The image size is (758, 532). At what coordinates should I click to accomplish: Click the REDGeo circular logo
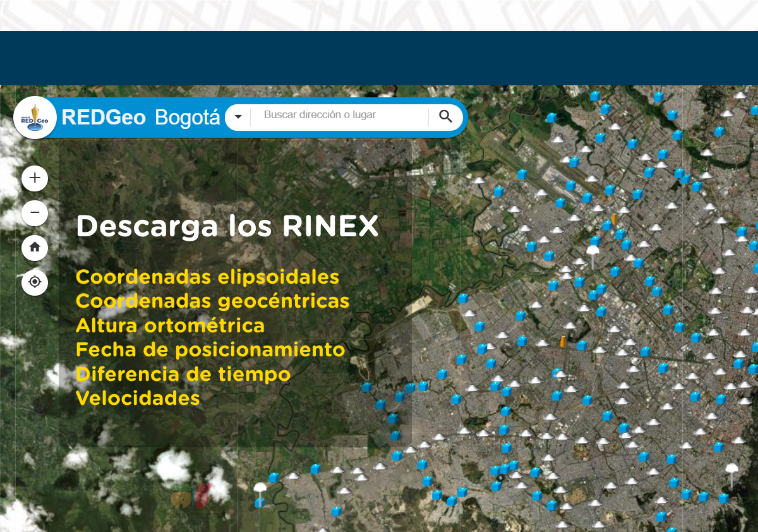(35, 118)
